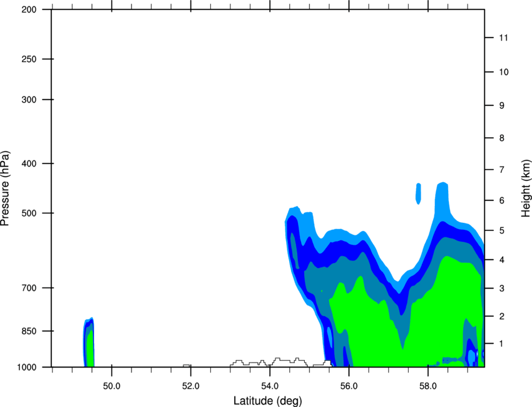Click latitude tick label 50.0
This screenshot has width=532, height=407.
(111, 386)
